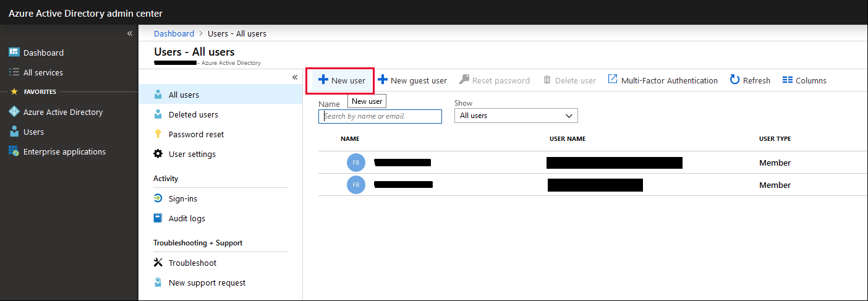This screenshot has width=868, height=301.
Task: Open Multi-Factor Authentication link
Action: coord(670,80)
